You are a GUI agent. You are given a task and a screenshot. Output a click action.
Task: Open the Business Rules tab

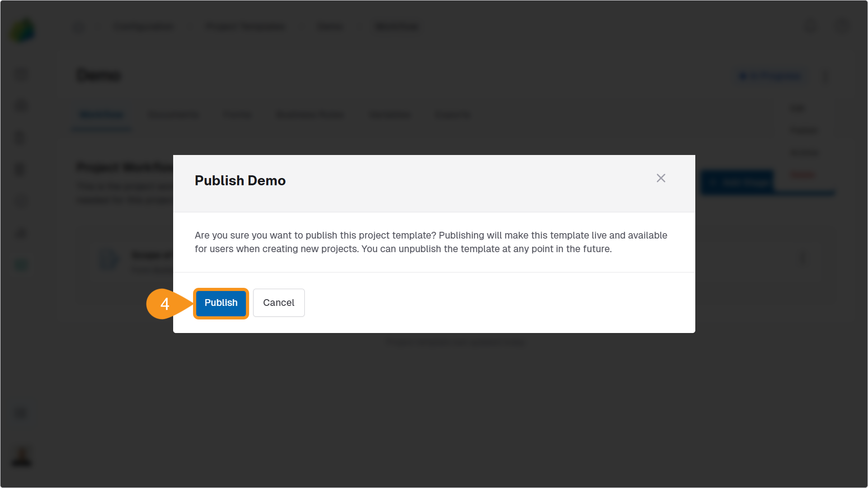coord(310,115)
